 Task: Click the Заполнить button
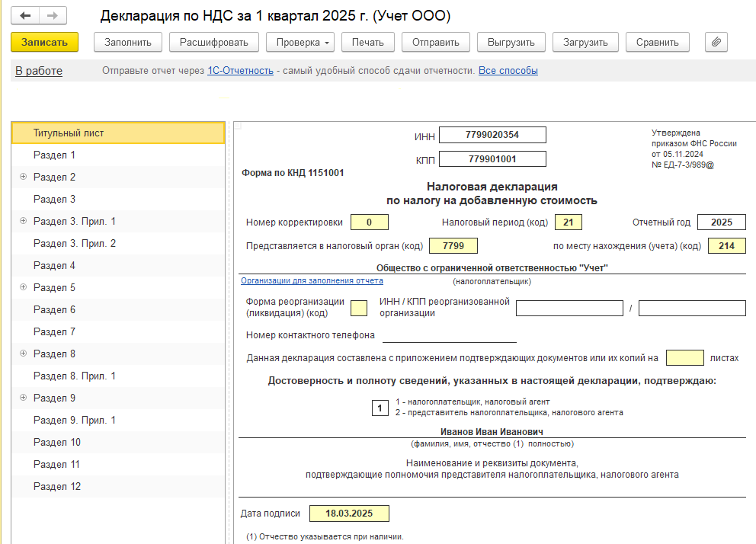coord(127,42)
